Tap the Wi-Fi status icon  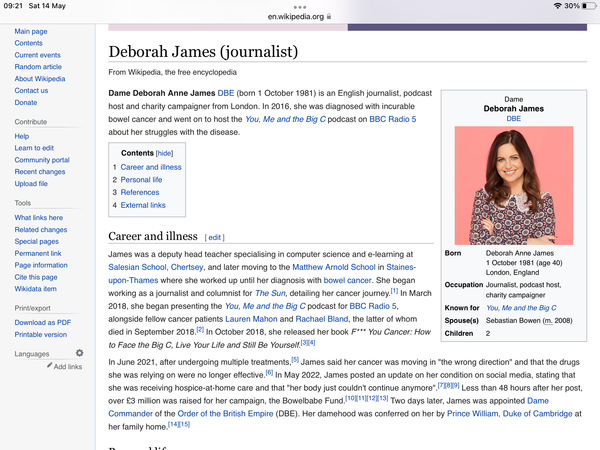(x=557, y=6)
